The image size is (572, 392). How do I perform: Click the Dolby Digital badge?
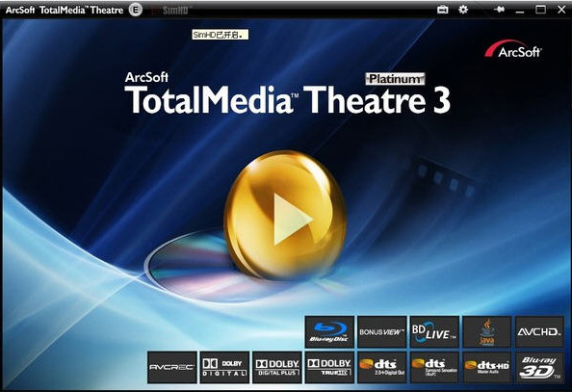(224, 367)
